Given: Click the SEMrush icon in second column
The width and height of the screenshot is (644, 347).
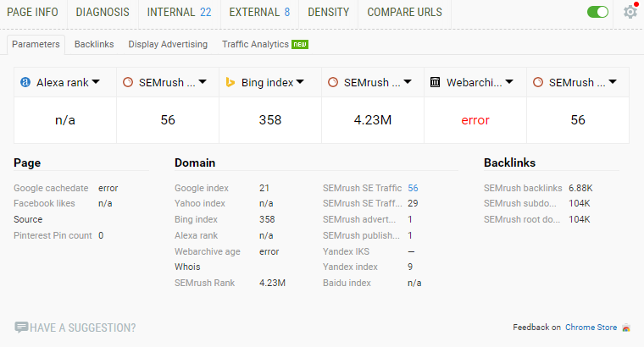Looking at the screenshot, I should (x=128, y=82).
